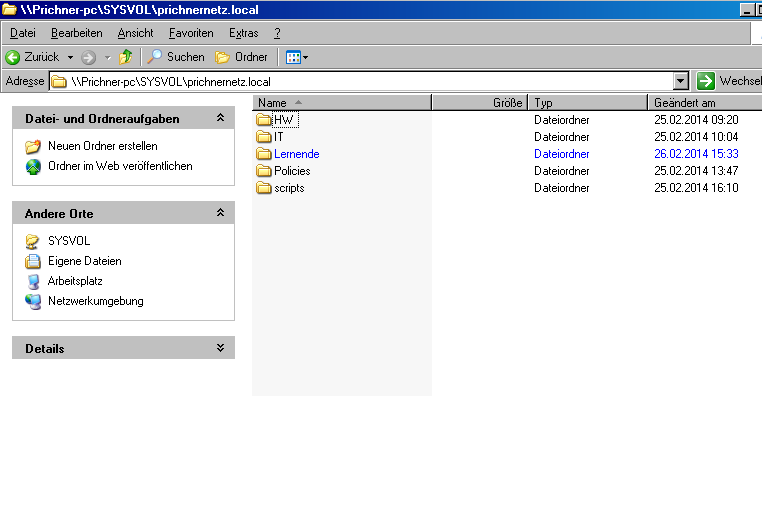Go to SYSVOL under Andere Orte
The height and width of the screenshot is (512, 762).
tap(69, 240)
